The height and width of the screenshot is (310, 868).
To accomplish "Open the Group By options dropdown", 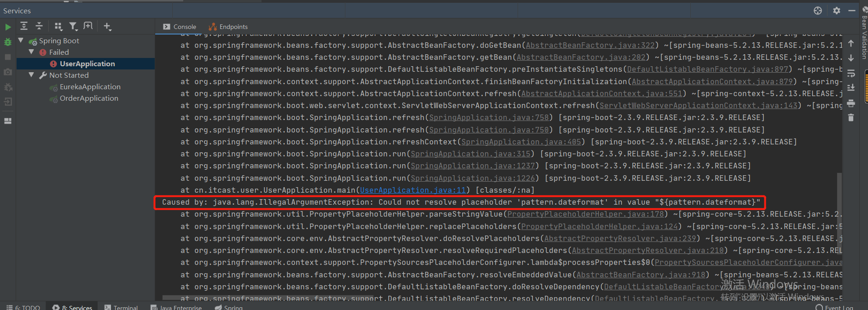I will (58, 26).
